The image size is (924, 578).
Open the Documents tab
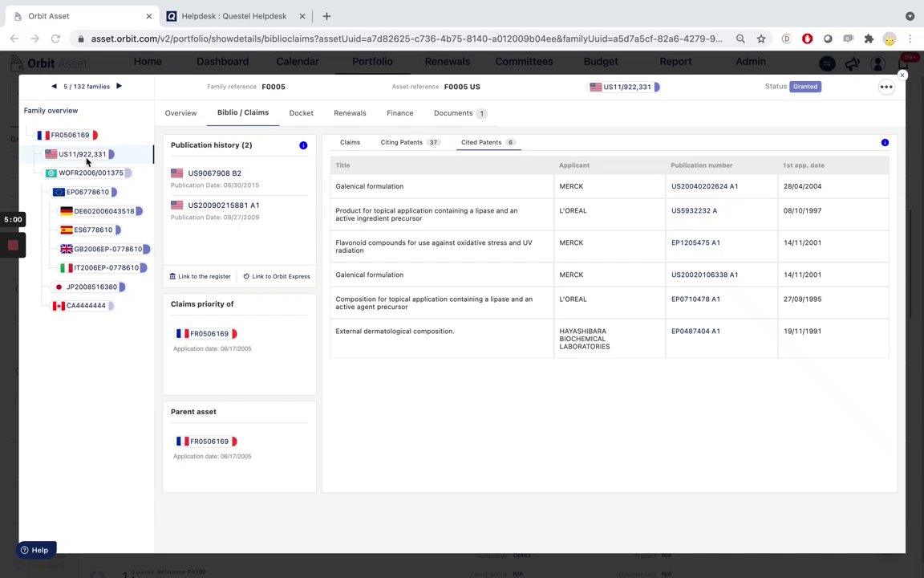tap(460, 113)
